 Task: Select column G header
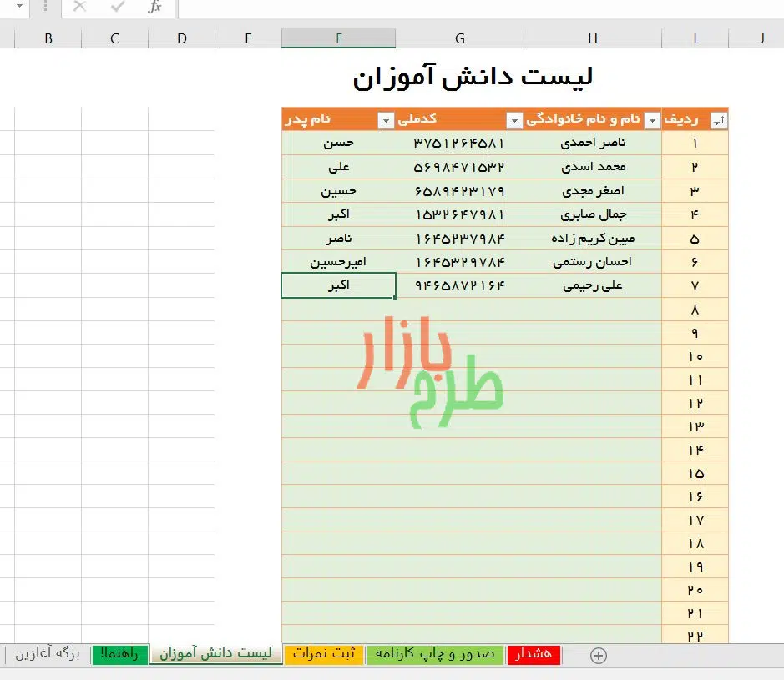coord(460,38)
